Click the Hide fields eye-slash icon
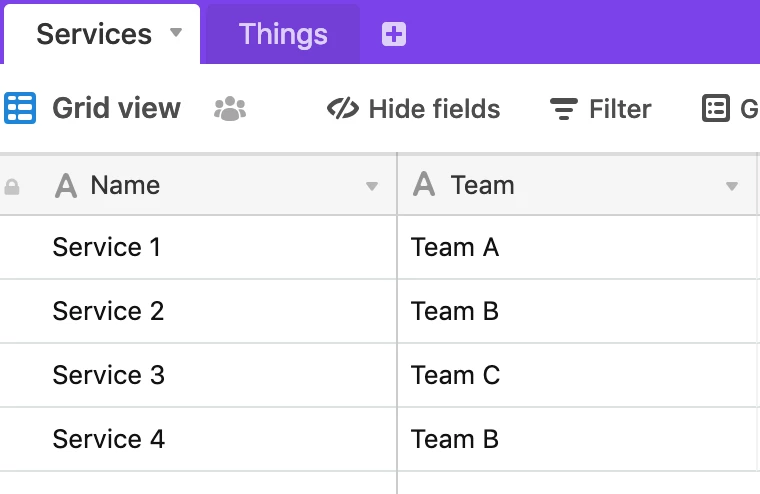The image size is (760, 494). click(x=343, y=108)
